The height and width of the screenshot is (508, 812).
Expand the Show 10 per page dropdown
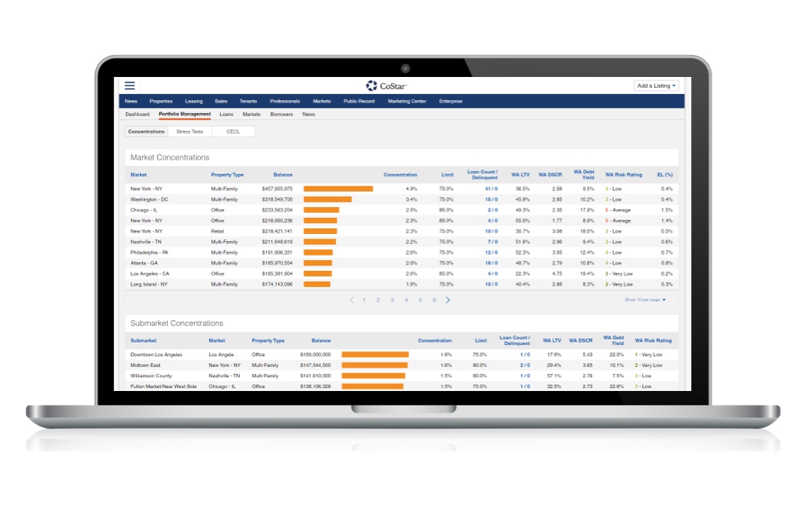pyautogui.click(x=645, y=300)
